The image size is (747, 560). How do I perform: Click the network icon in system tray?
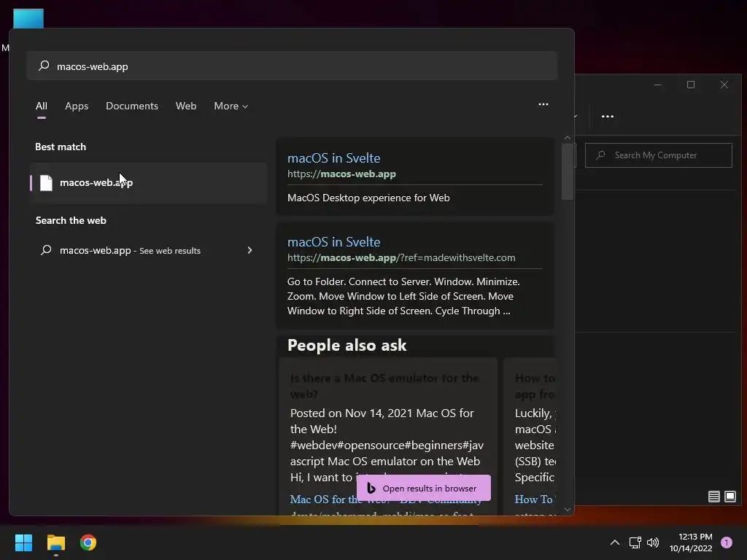[x=635, y=542]
